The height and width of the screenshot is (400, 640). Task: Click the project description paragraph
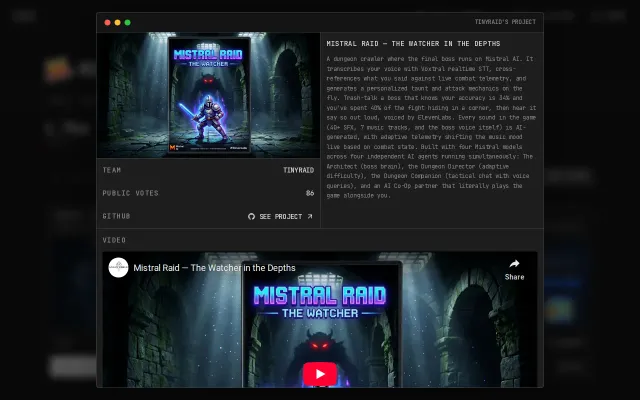431,127
